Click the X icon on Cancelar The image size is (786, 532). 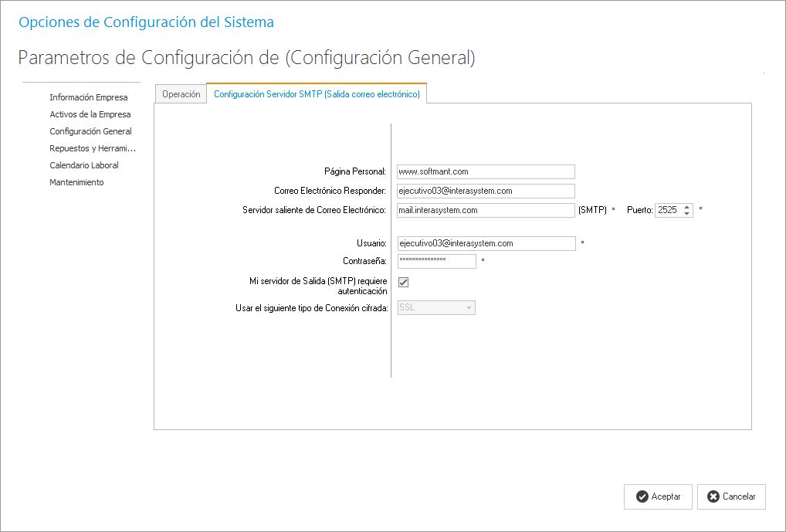[x=713, y=497]
